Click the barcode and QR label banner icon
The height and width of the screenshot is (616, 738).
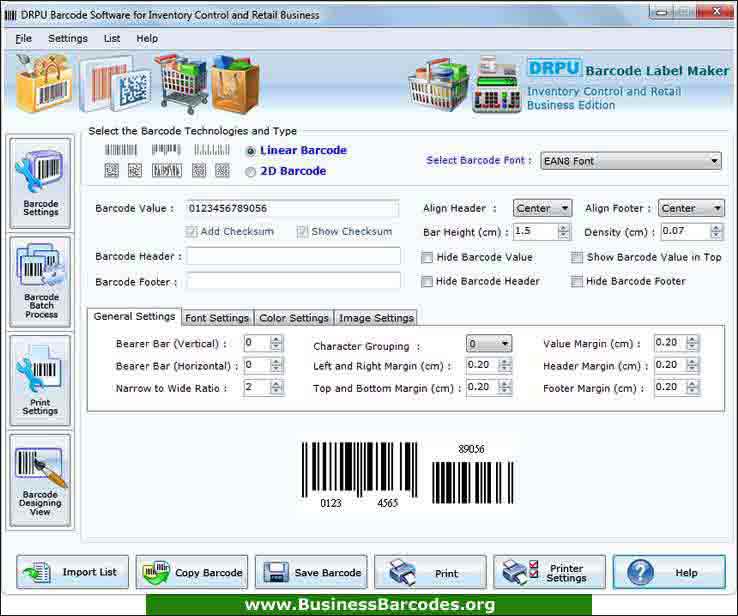pyautogui.click(x=115, y=85)
